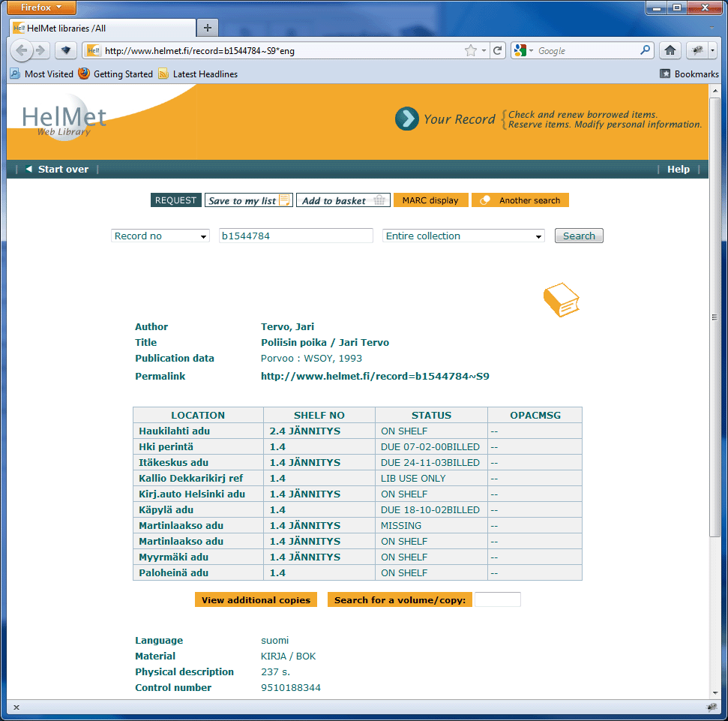Click the orange book material icon

pyautogui.click(x=561, y=300)
